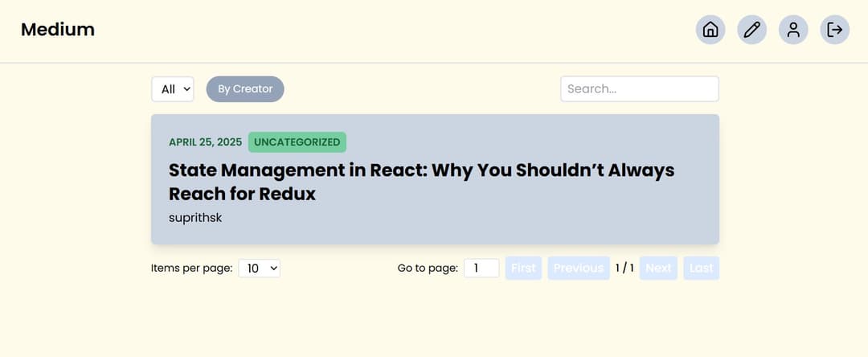868x357 pixels.
Task: Select the Uncategorized tag badge
Action: [297, 142]
